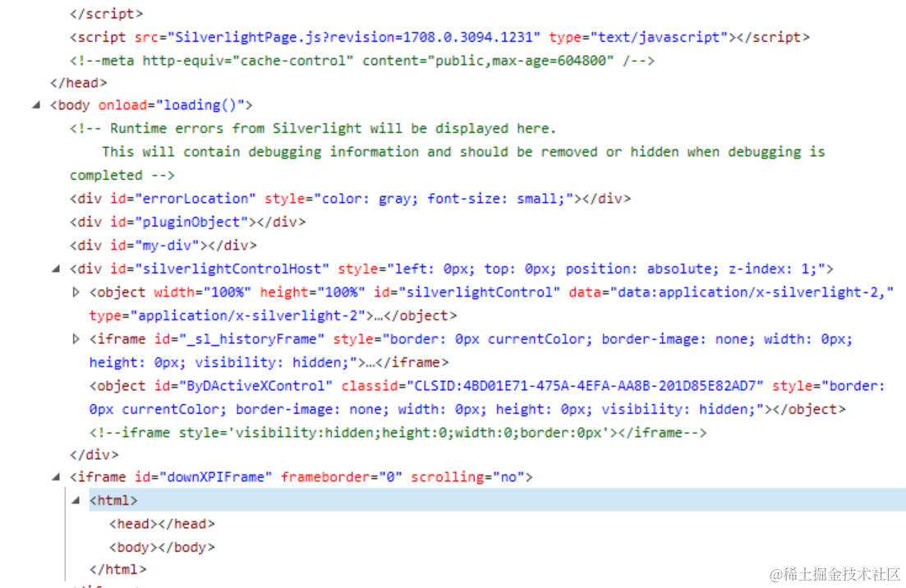Click the closing </script> tag at top

click(x=106, y=14)
